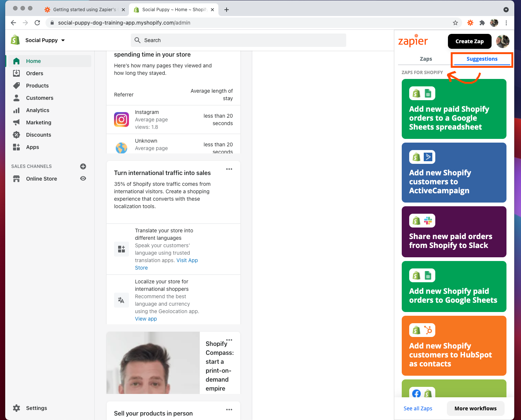Click the Create Zap button
The height and width of the screenshot is (420, 521).
(470, 41)
